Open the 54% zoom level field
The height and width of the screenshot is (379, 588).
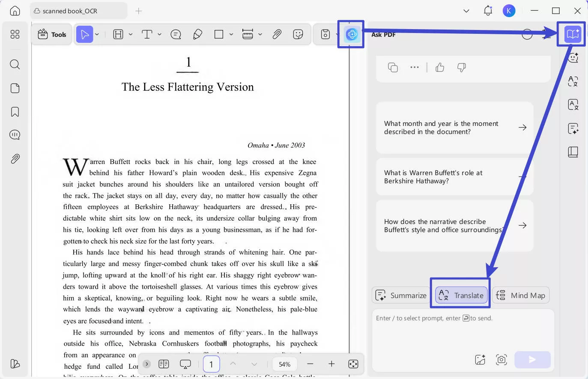[284, 364]
